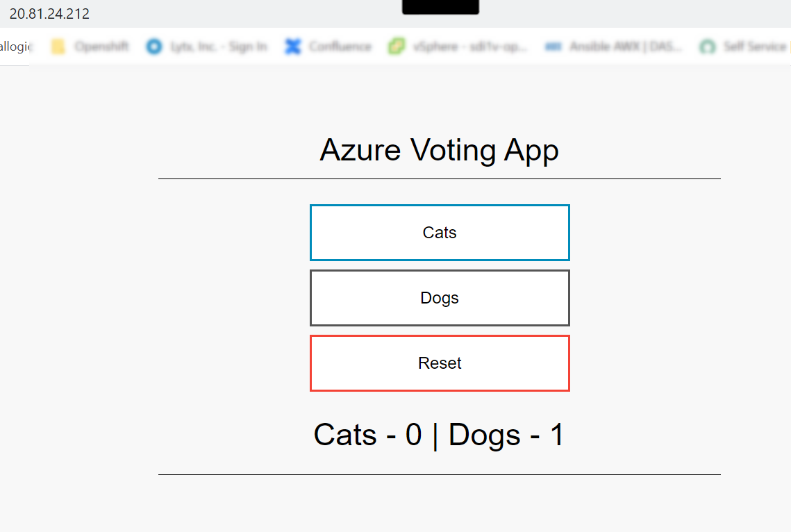The height and width of the screenshot is (532, 791).
Task: Click the Azure Voting App heading
Action: coord(440,150)
